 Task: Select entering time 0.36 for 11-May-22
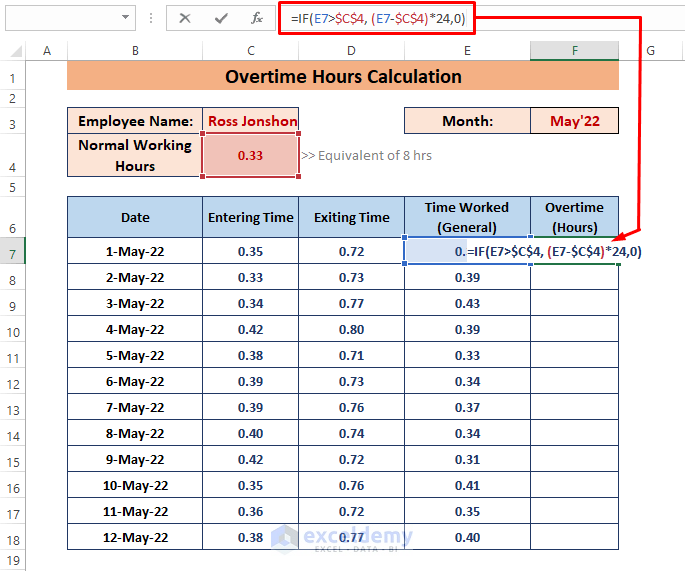(250, 511)
